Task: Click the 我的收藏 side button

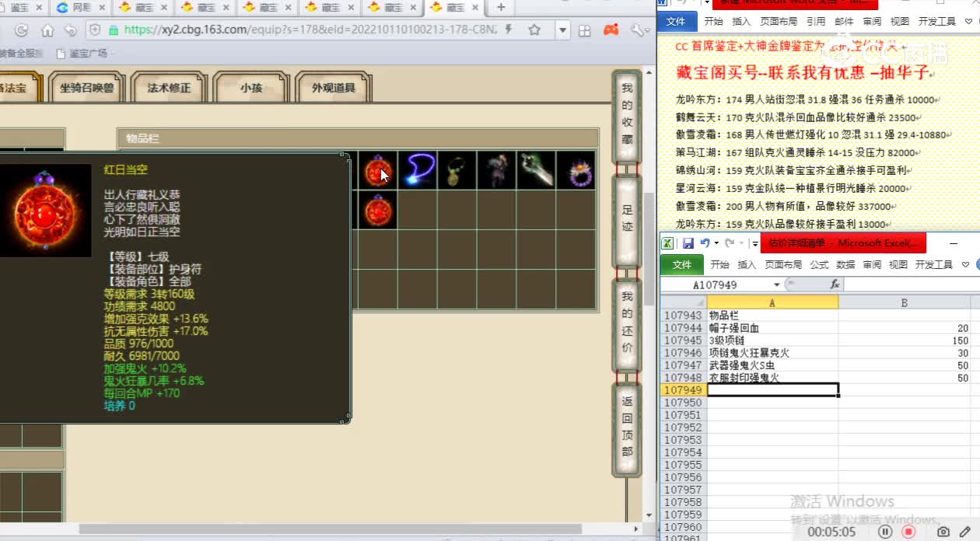Action: (627, 116)
